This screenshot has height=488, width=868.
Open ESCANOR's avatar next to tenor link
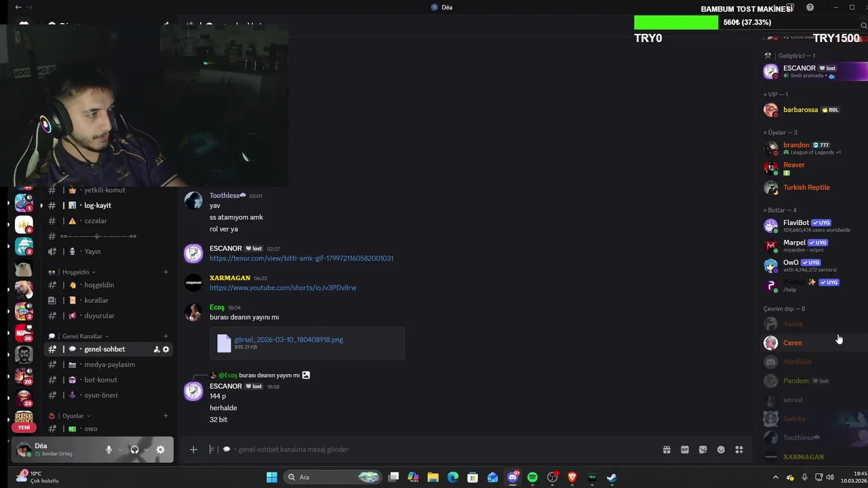point(193,253)
